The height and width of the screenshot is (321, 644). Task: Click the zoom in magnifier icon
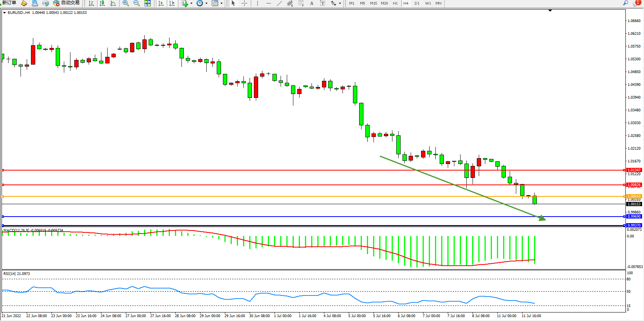click(126, 3)
